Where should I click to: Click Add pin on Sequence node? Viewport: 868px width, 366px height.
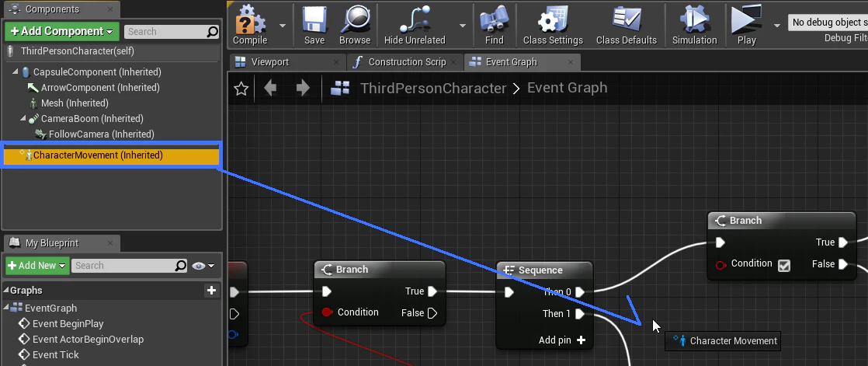(562, 340)
